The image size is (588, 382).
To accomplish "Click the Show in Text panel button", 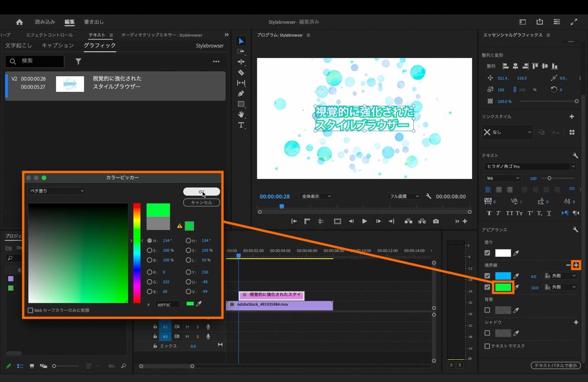I will 555,366.
